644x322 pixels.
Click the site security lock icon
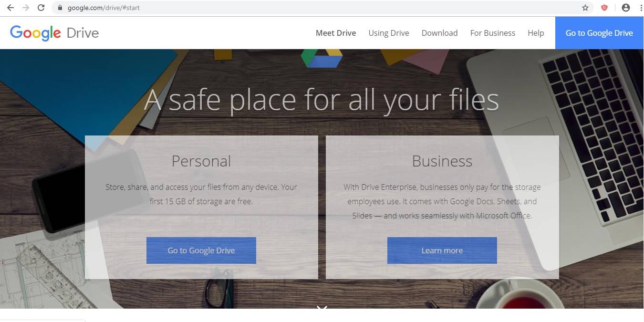coord(60,7)
